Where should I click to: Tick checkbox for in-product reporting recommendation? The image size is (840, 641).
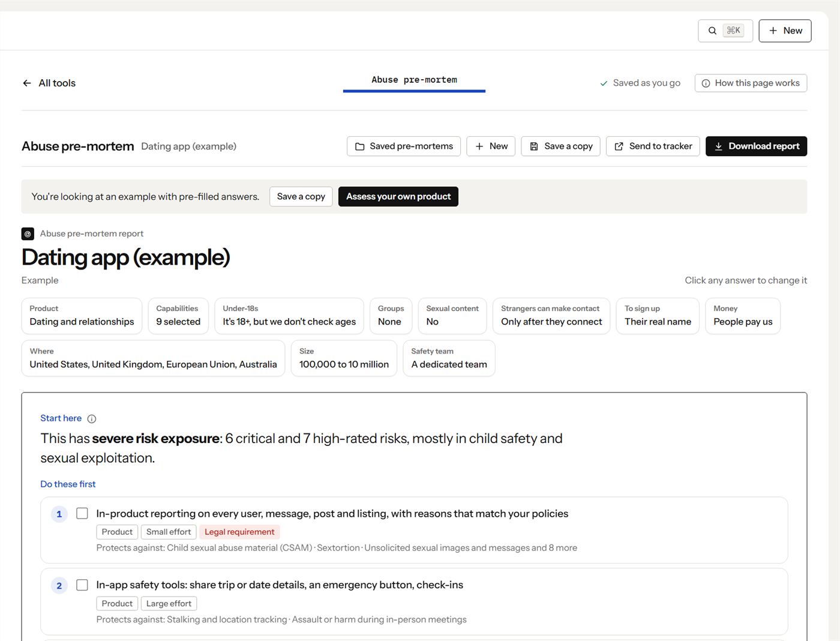(x=82, y=513)
